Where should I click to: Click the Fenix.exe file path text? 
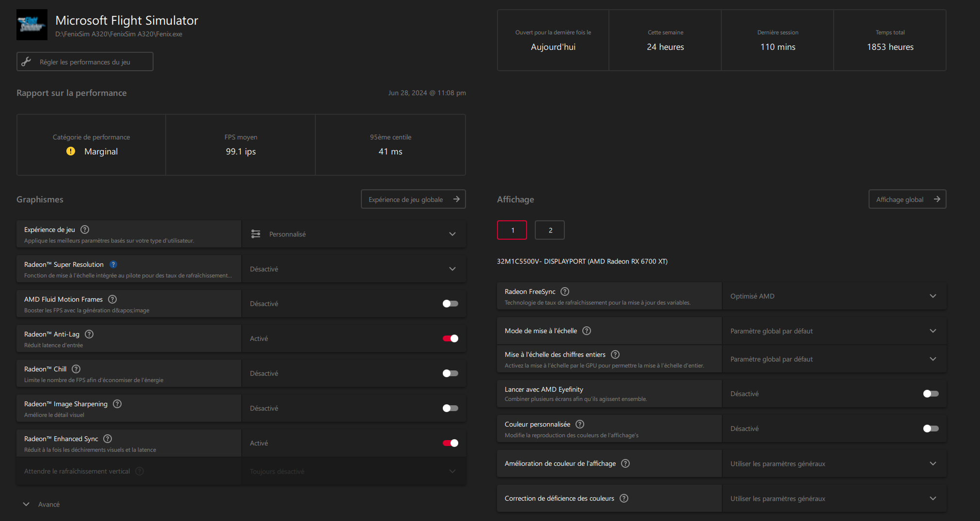tap(119, 34)
